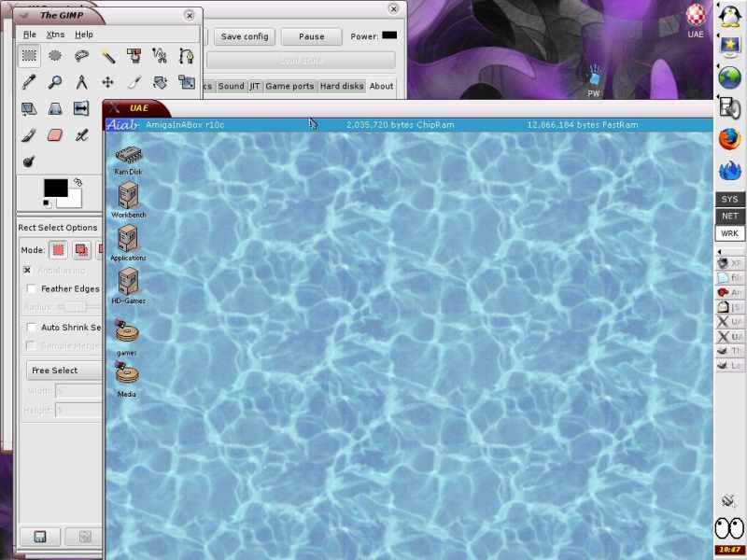
Task: Enable Auto Shrink Selection checkbox
Action: [x=32, y=328]
